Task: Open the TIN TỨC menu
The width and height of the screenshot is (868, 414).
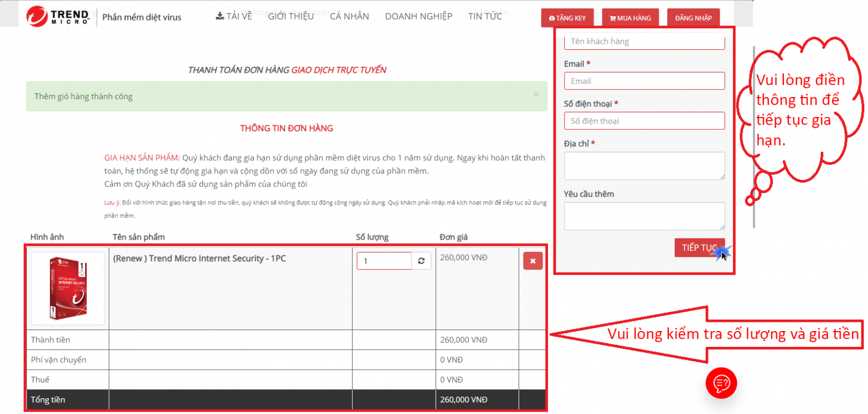Action: (485, 16)
